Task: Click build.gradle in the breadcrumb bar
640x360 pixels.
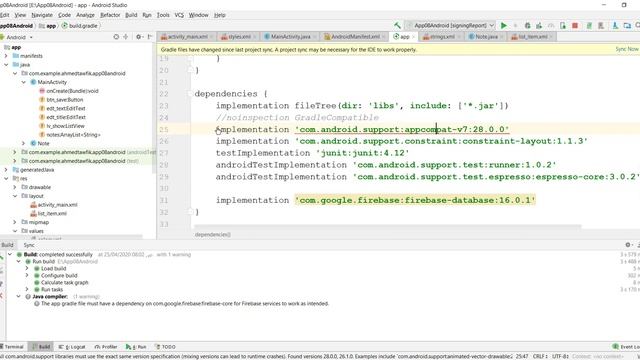Action: (80, 26)
